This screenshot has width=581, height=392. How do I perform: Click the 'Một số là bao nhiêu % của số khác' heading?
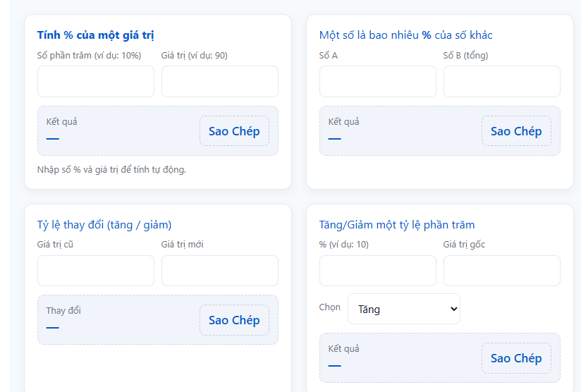coord(405,35)
